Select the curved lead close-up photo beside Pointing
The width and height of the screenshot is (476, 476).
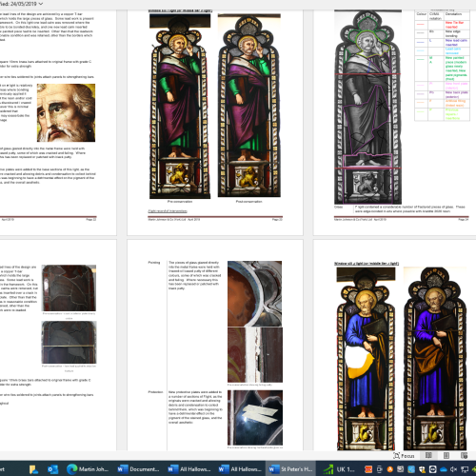[254, 293]
